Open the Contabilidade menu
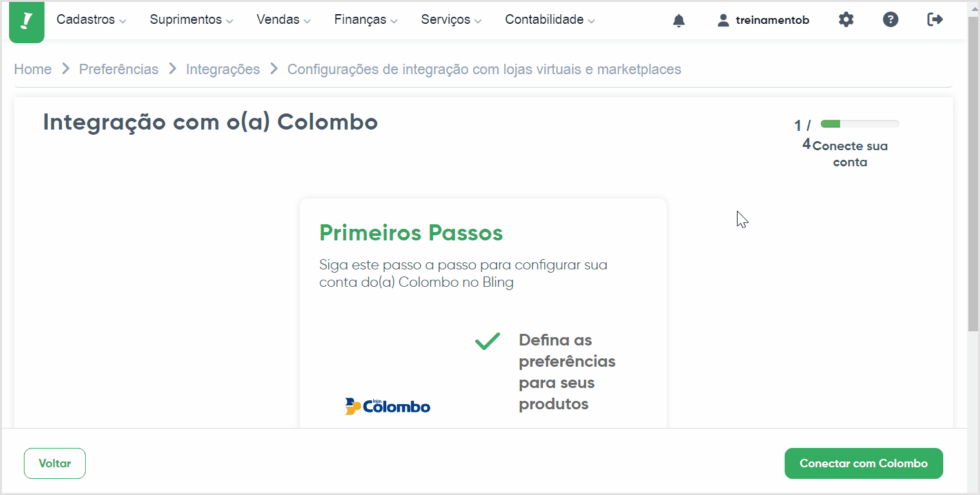 [x=550, y=20]
